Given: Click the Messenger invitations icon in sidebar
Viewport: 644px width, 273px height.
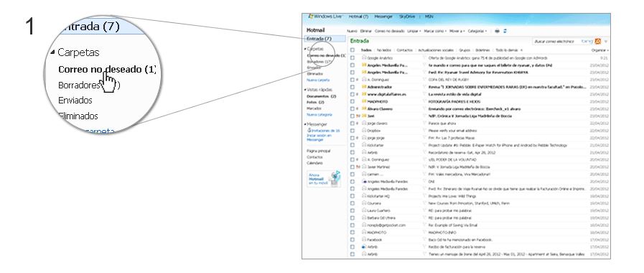Looking at the screenshot, I should coord(309,130).
